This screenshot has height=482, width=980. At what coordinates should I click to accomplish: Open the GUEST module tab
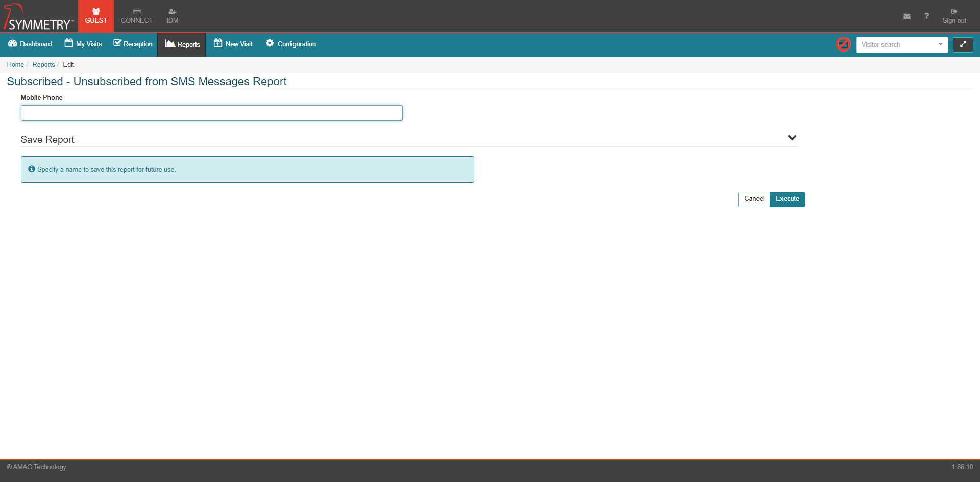tap(96, 16)
